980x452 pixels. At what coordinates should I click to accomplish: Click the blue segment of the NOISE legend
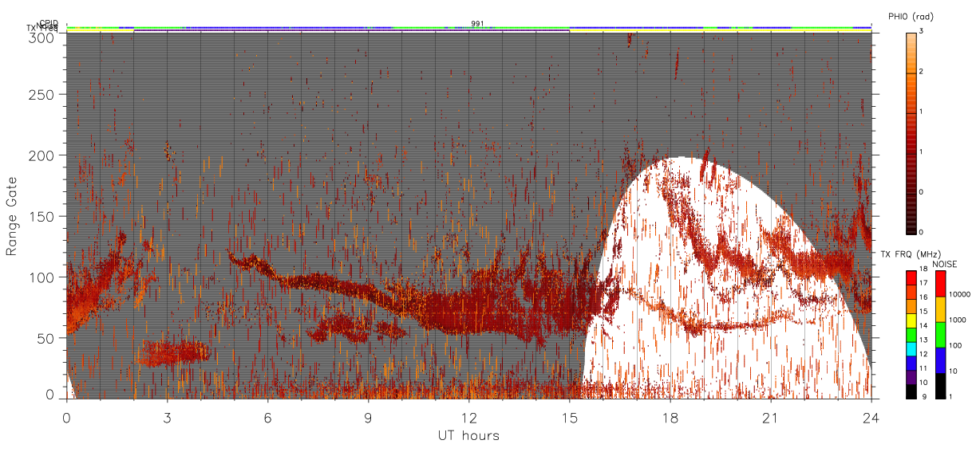pyautogui.click(x=941, y=360)
